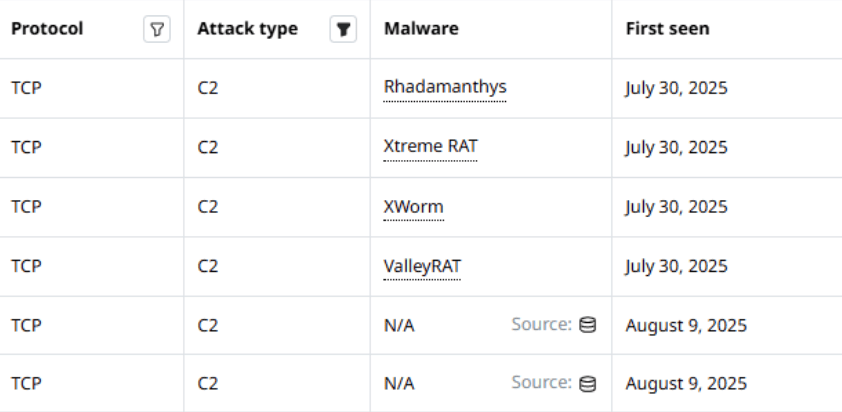The height and width of the screenshot is (412, 842).
Task: Click the Attack type column header
Action: point(247,29)
